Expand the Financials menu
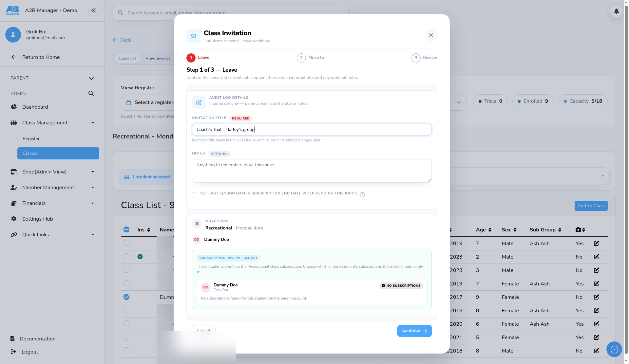Viewport: 629px width, 364px height. [93, 203]
